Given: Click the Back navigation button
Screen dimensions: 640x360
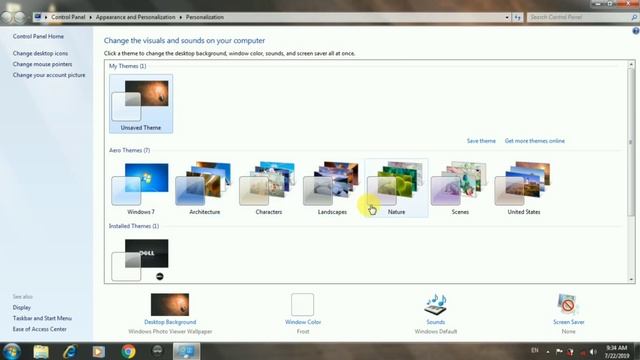Looking at the screenshot, I should coord(7,18).
